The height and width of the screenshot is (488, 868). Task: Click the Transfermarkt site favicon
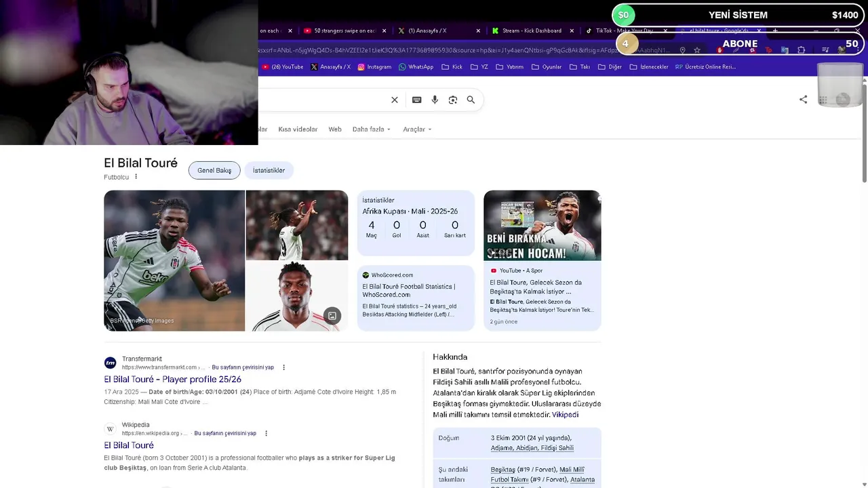coord(110,363)
